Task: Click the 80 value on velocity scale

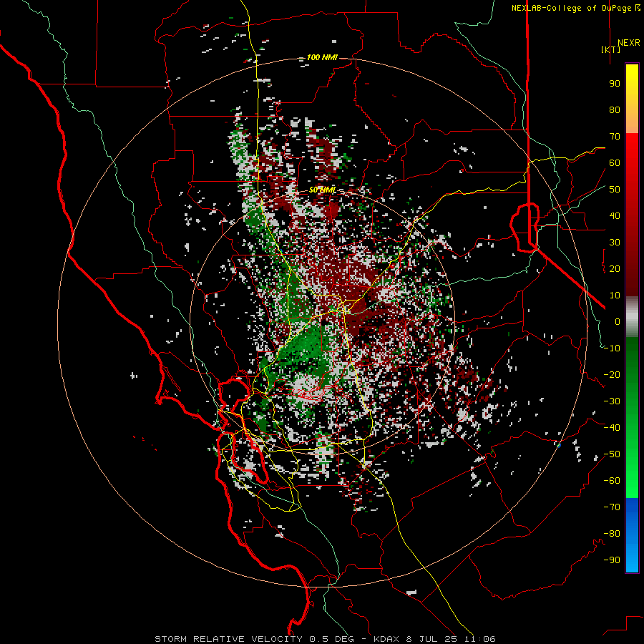Action: (x=615, y=110)
